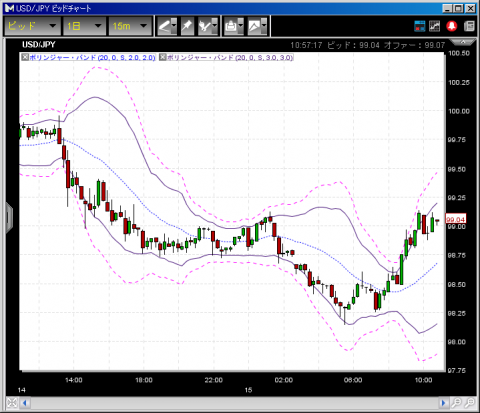Screen dimensions: 480x413
Task: Remove the Bollinger Band (20, 0, S, 3.0, 3.0) indicator
Action: click(162, 57)
